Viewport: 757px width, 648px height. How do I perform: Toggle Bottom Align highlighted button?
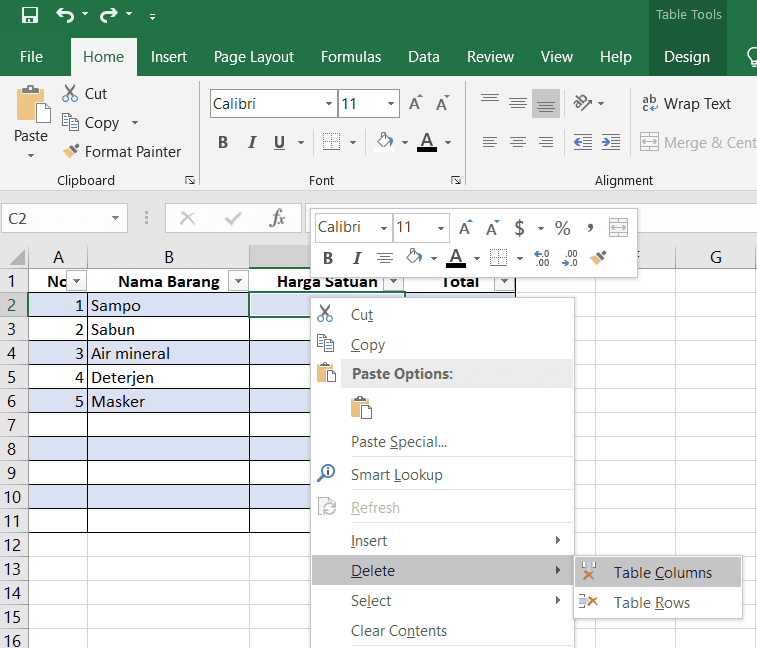(546, 103)
